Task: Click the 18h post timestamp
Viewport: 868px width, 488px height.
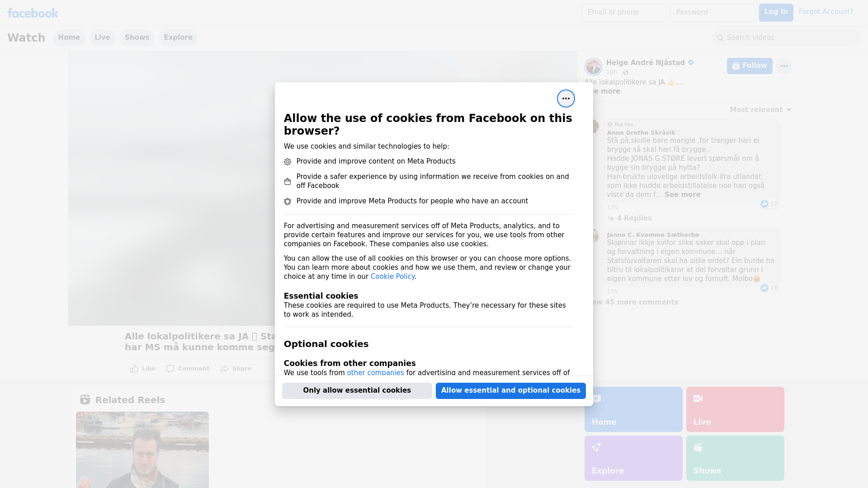Action: click(x=612, y=72)
